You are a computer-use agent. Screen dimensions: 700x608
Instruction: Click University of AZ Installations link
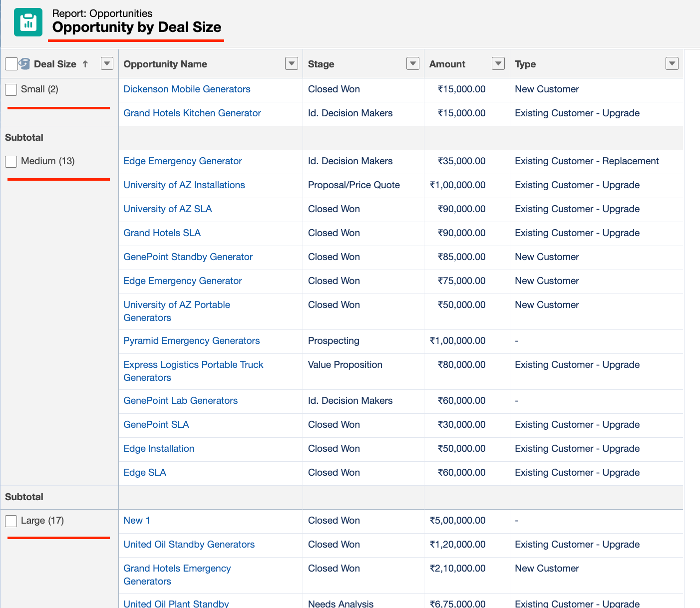(184, 185)
